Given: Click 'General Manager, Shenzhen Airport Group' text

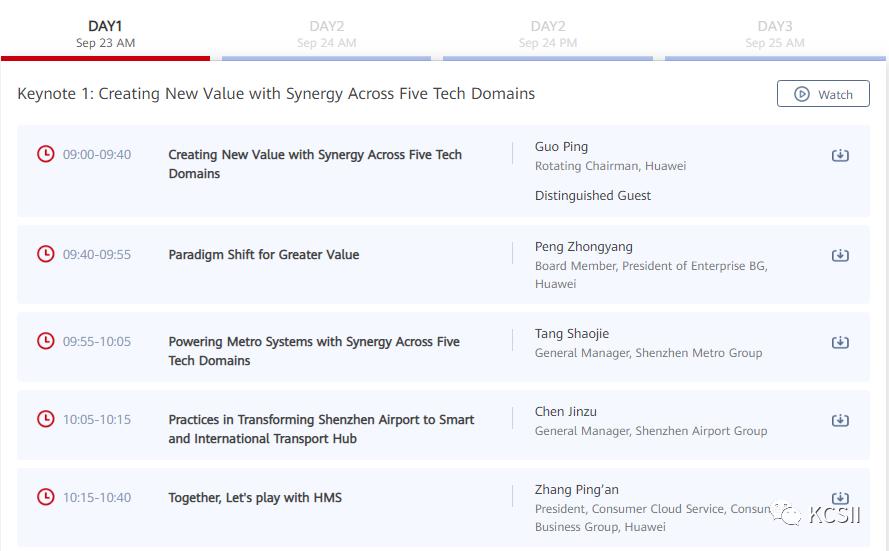Looking at the screenshot, I should pos(651,431).
